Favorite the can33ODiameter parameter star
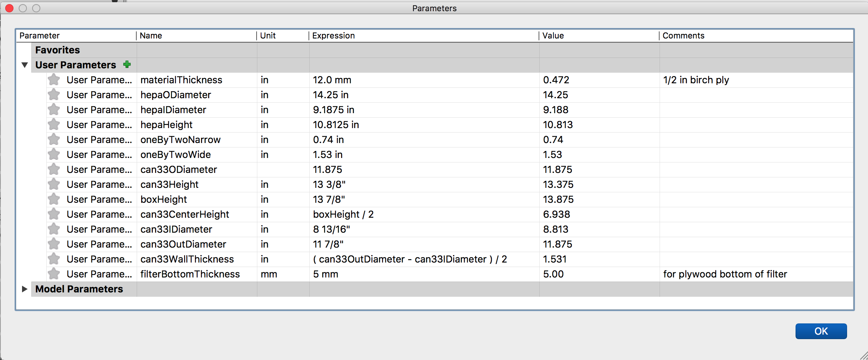The height and width of the screenshot is (360, 868). point(54,169)
